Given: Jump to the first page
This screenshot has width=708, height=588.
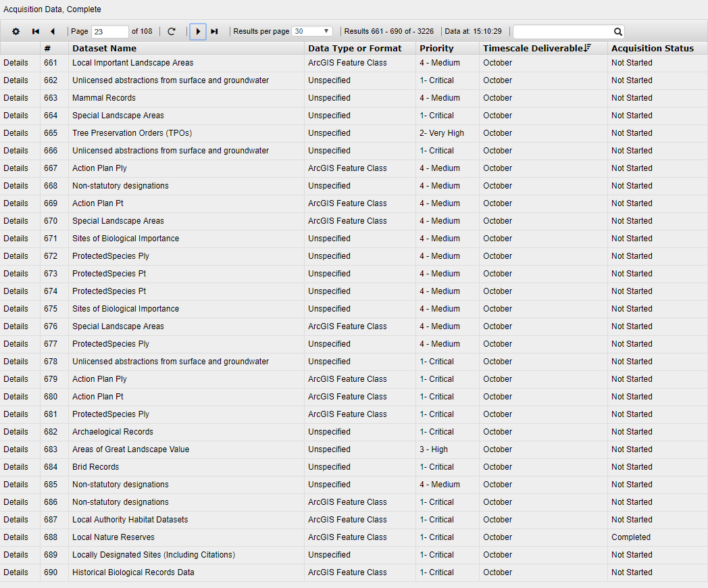Looking at the screenshot, I should click(36, 32).
